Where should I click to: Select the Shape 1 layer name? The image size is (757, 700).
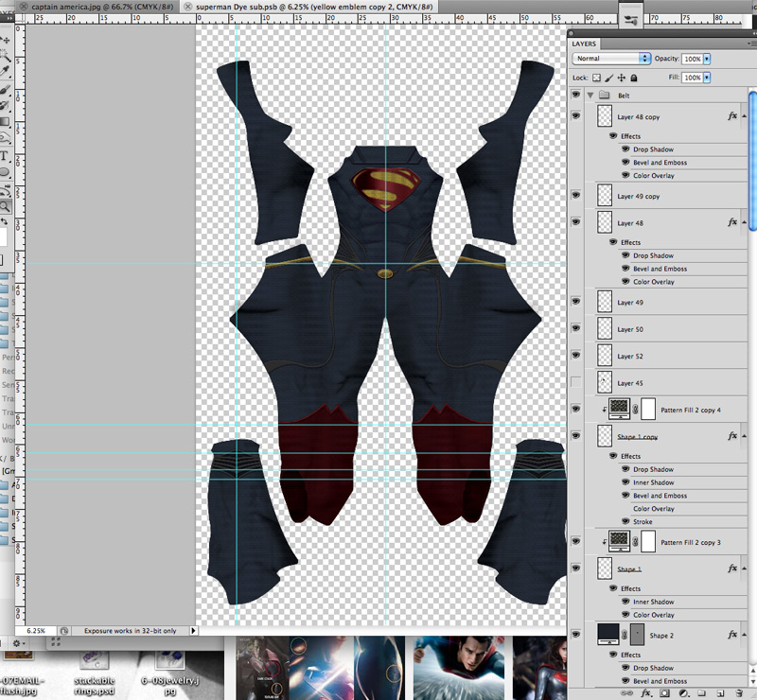pos(629,569)
